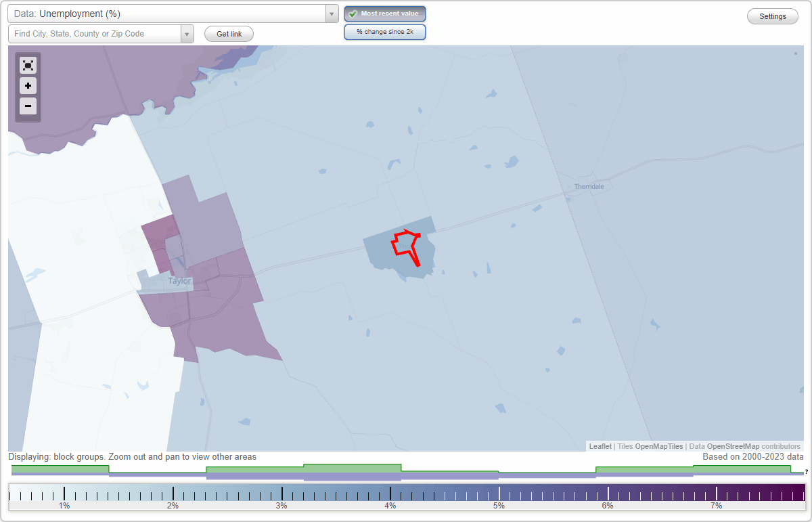Open the Leaflet attribution link
This screenshot has width=812, height=522.
click(600, 447)
